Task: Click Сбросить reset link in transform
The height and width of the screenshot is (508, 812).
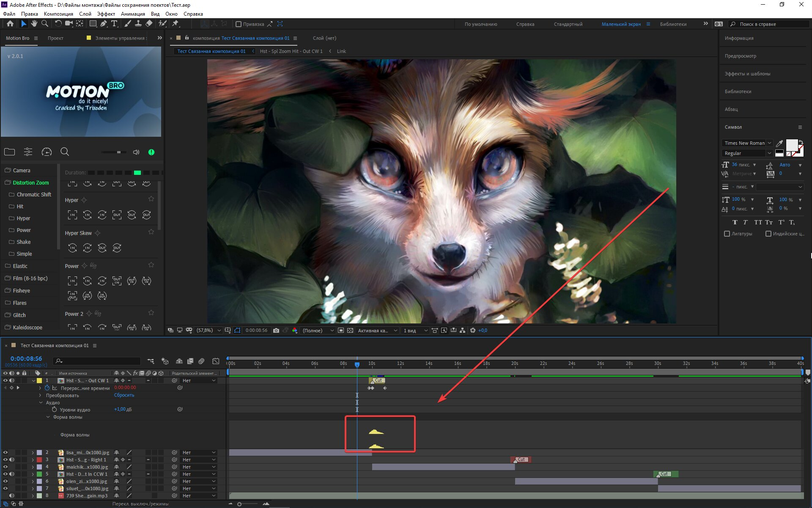Action: tap(124, 395)
